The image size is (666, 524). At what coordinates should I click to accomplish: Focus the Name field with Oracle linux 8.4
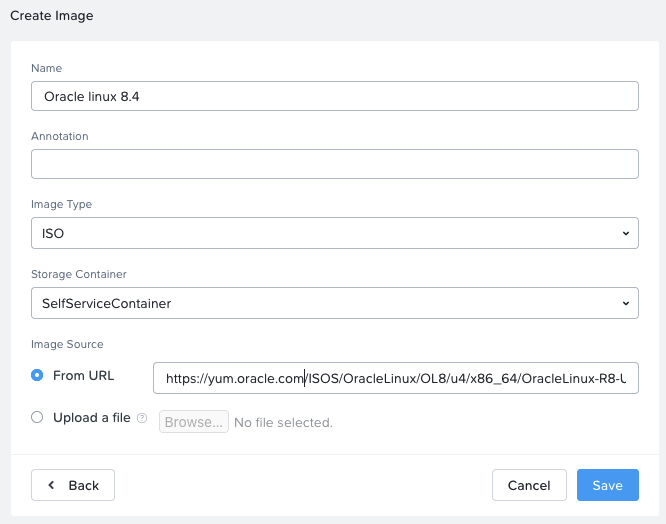point(335,96)
